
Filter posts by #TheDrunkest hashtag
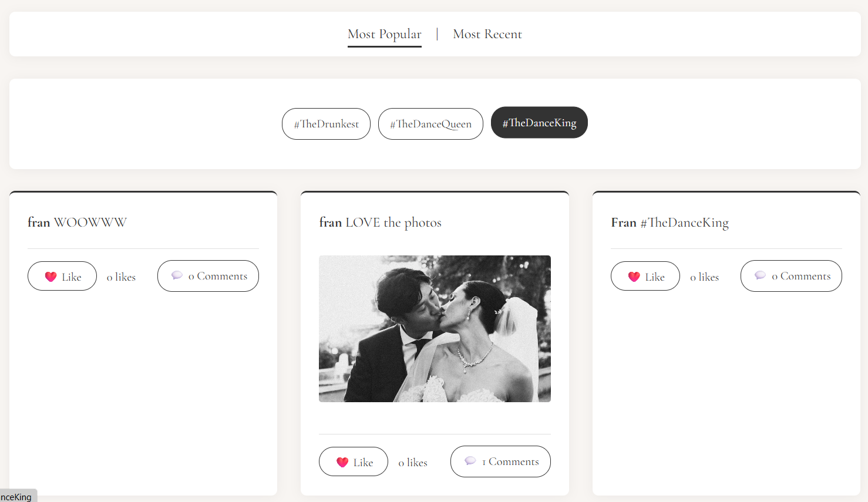326,124
